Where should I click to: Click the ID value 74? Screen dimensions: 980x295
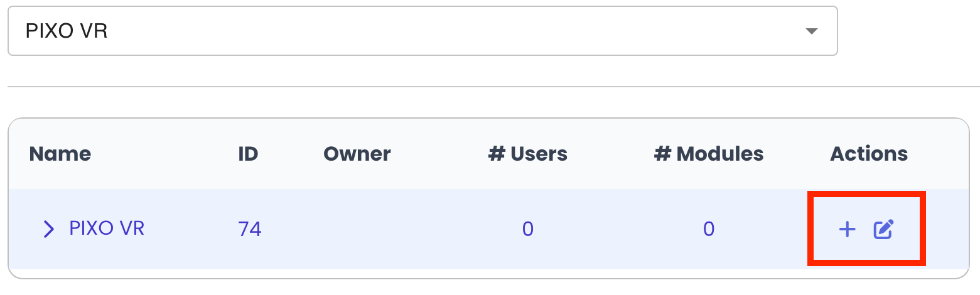click(x=250, y=229)
